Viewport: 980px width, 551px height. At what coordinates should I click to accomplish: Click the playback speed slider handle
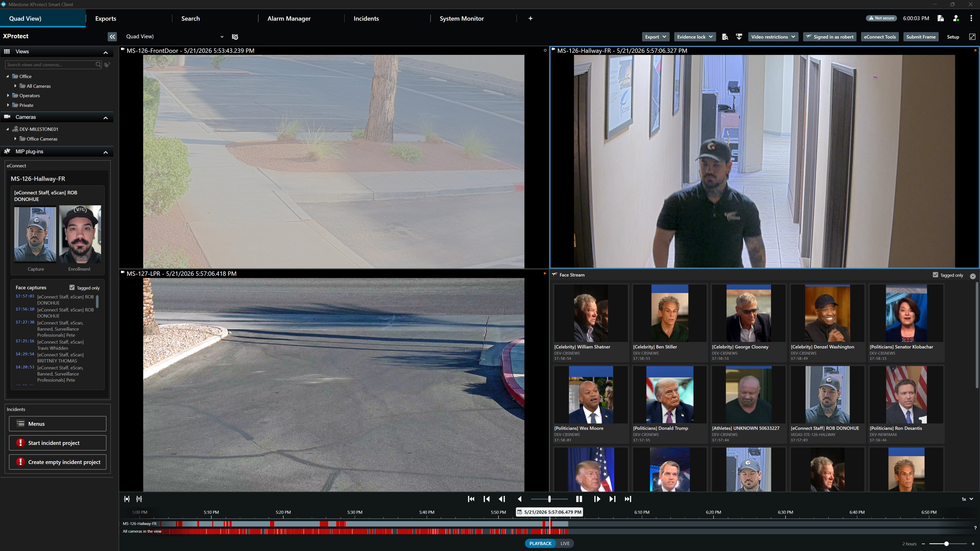click(549, 499)
